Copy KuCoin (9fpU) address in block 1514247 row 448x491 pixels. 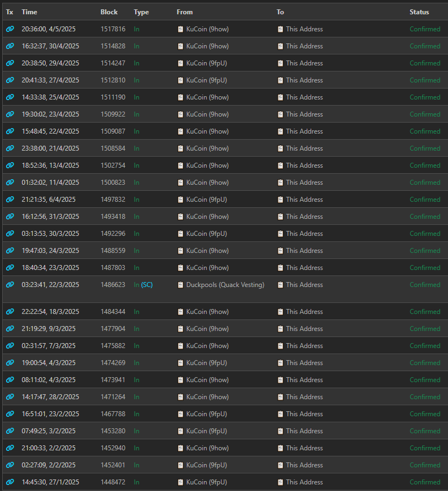coord(180,63)
